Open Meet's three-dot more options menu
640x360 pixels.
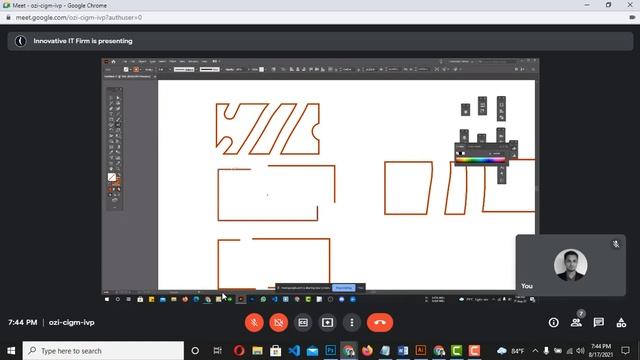pyautogui.click(x=352, y=322)
